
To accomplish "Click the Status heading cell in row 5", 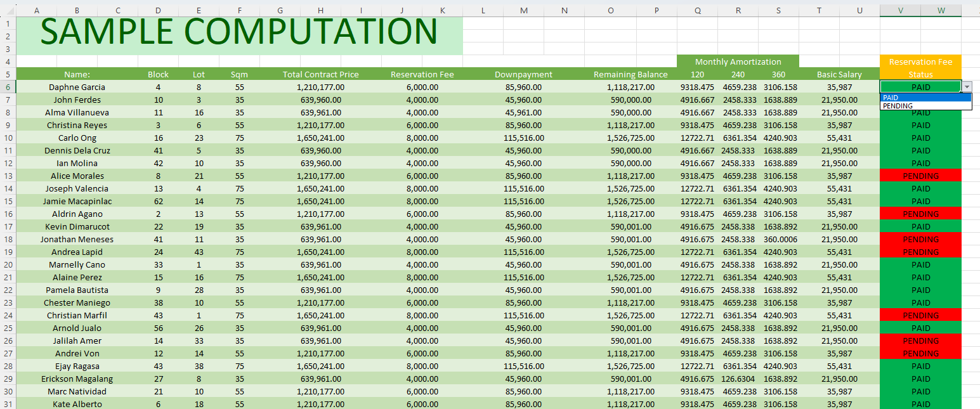I will tap(920, 74).
